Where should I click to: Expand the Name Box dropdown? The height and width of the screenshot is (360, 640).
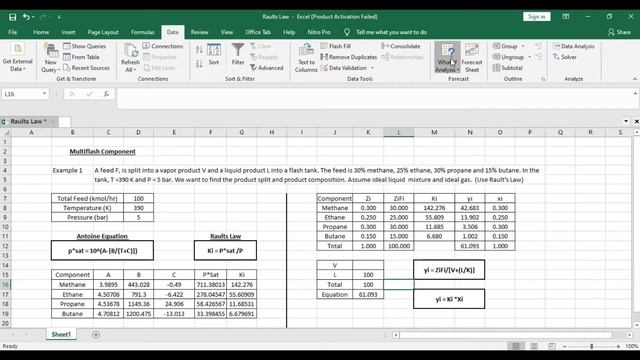[x=44, y=94]
